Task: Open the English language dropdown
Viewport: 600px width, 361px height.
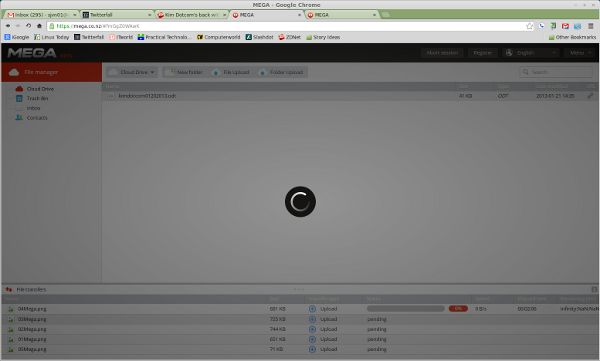Action: pyautogui.click(x=530, y=53)
